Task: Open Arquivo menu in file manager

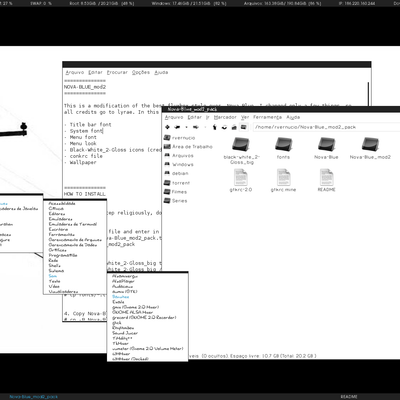Action: [x=174, y=117]
